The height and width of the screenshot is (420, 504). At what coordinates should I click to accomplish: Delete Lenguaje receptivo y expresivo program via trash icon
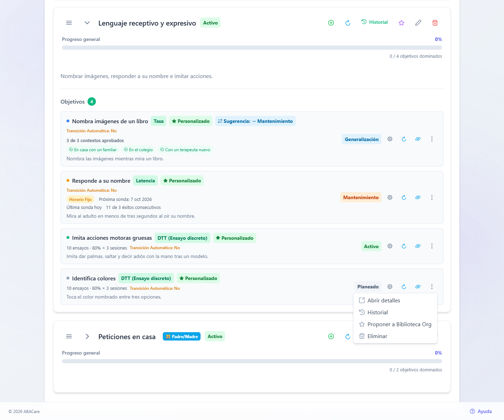tap(435, 23)
